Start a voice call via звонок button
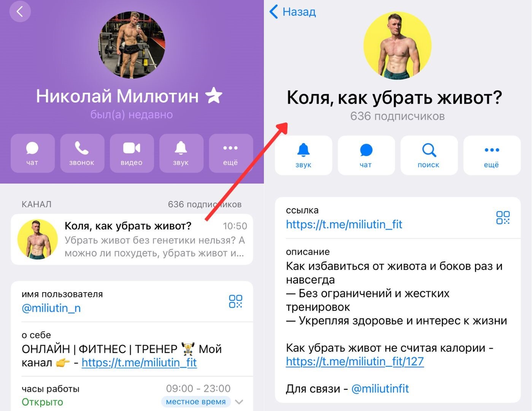Image resolution: width=532 pixels, height=411 pixels. point(82,153)
